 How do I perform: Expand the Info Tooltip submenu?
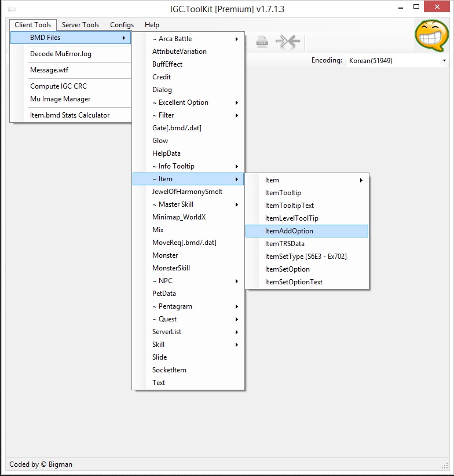[x=188, y=166]
